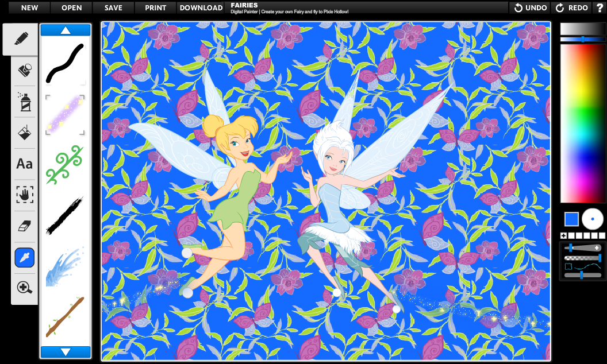The image size is (607, 364).
Task: Click the grayscale gradient bar
Action: (x=583, y=29)
